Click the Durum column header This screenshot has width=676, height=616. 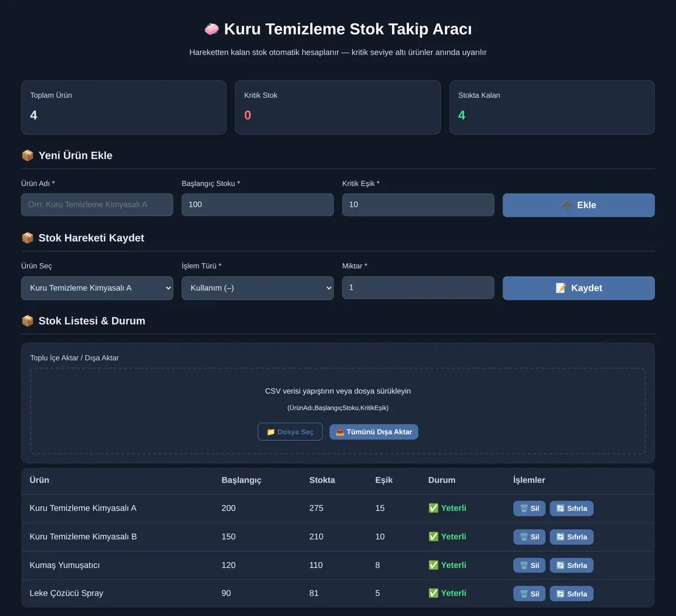(442, 480)
